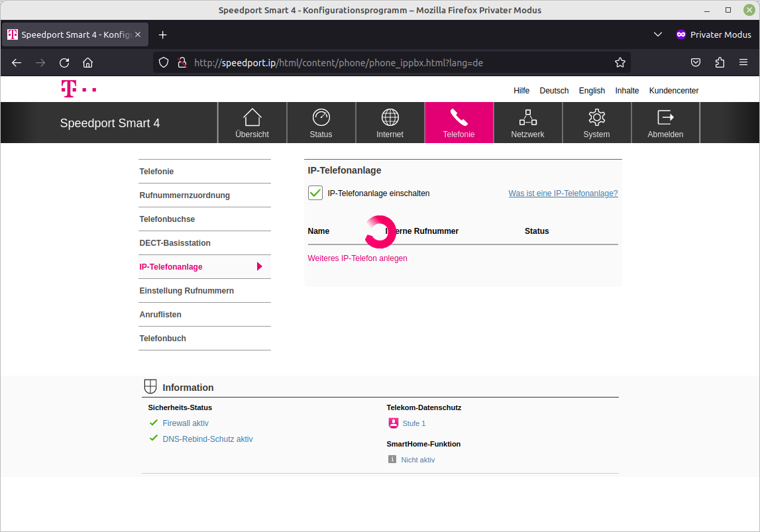Open the Firefox extensions puzzle icon
Viewport: 760px width, 532px height.
click(x=720, y=62)
